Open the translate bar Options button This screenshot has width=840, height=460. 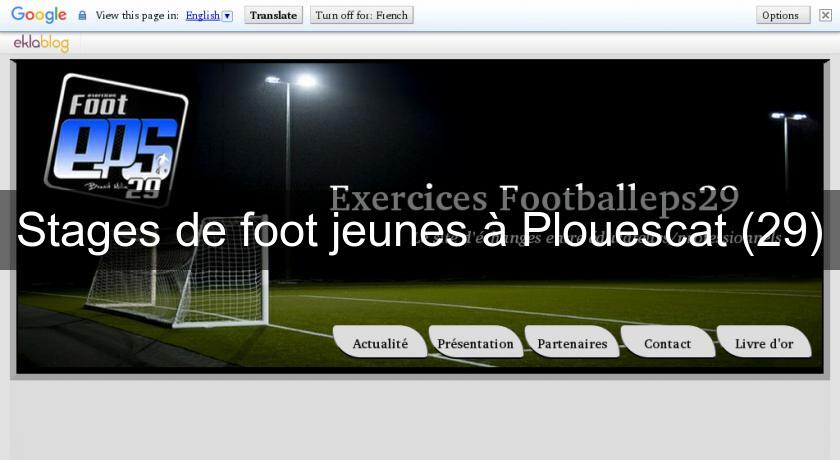783,16
